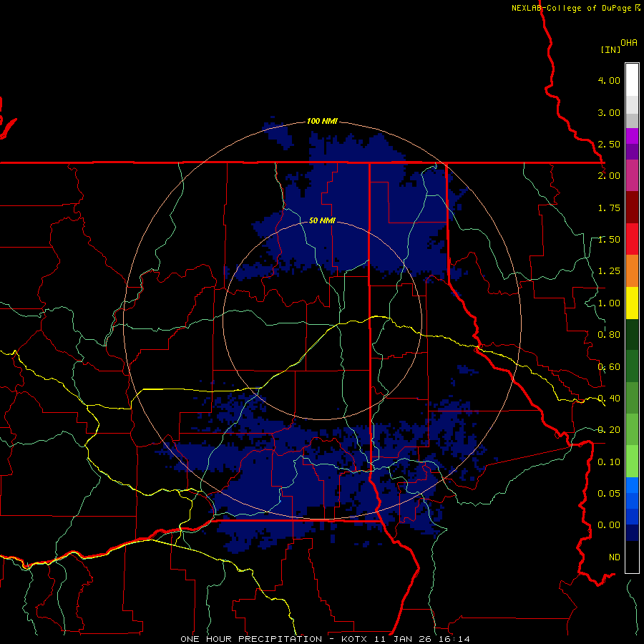Click the 1.25 legend value
This screenshot has height=644, width=644.
(x=609, y=271)
